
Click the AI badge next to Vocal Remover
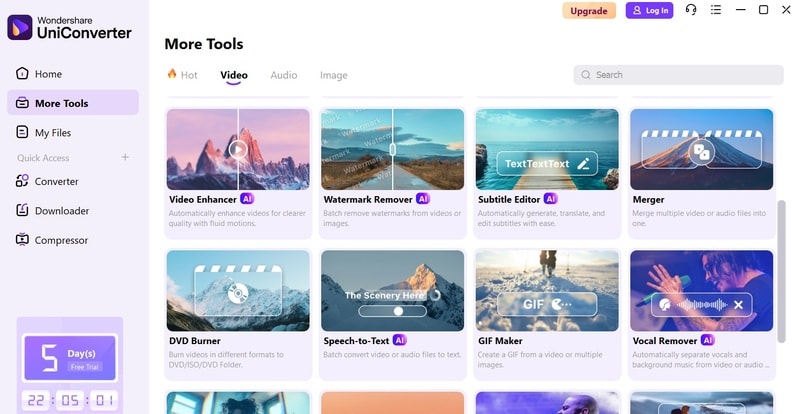(708, 340)
